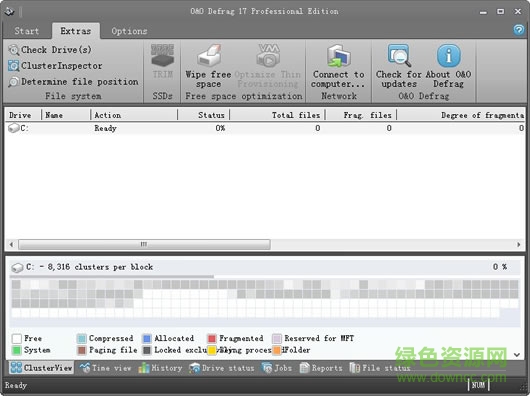The width and height of the screenshot is (530, 396).
Task: Open the History tab
Action: point(160,368)
